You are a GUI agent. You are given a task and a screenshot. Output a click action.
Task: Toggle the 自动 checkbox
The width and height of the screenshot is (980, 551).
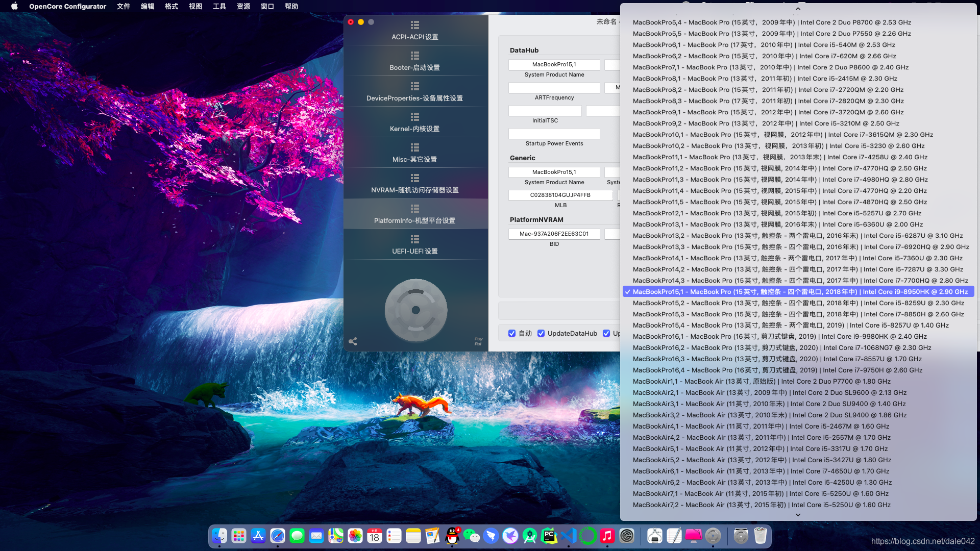pyautogui.click(x=512, y=333)
